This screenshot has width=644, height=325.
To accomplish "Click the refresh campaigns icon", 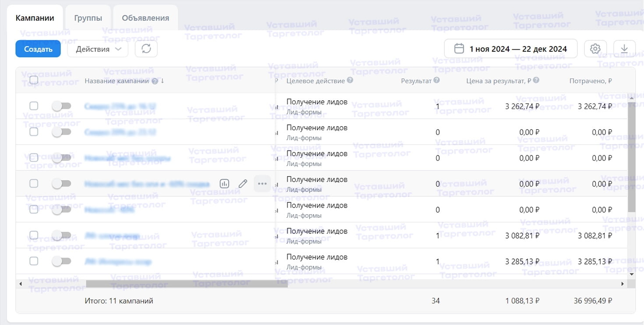I will (x=146, y=49).
